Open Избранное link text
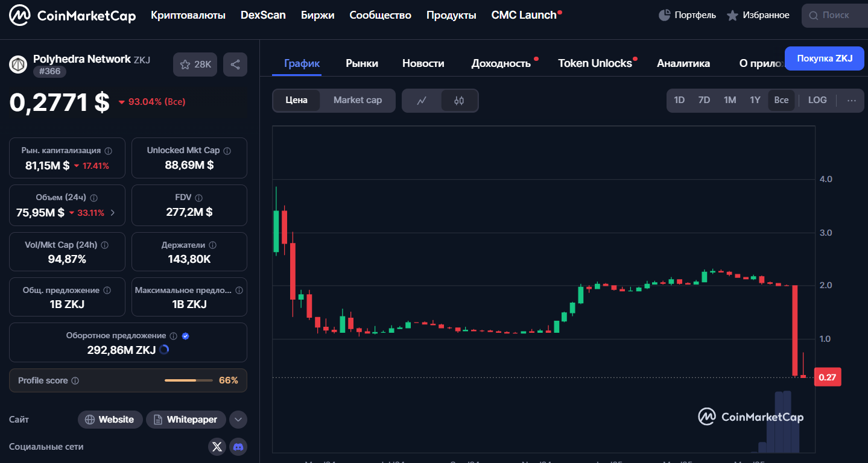This screenshot has height=463, width=868. click(766, 15)
